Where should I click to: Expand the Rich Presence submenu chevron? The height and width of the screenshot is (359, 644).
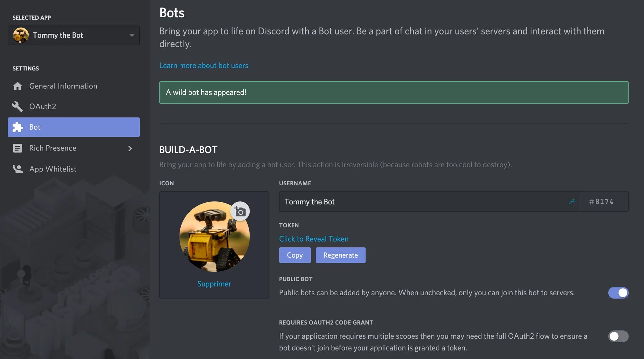click(130, 148)
